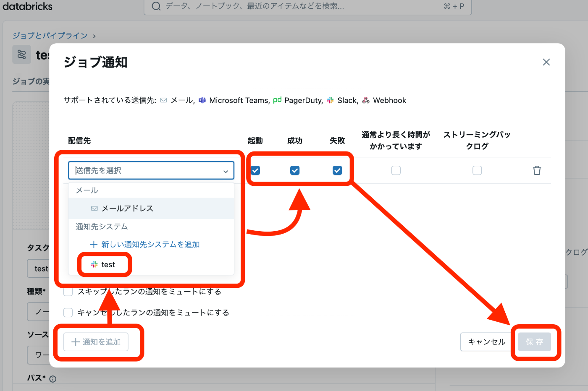This screenshot has width=588, height=391.
Task: Uncheck the 起動 checkbox
Action: tap(255, 170)
